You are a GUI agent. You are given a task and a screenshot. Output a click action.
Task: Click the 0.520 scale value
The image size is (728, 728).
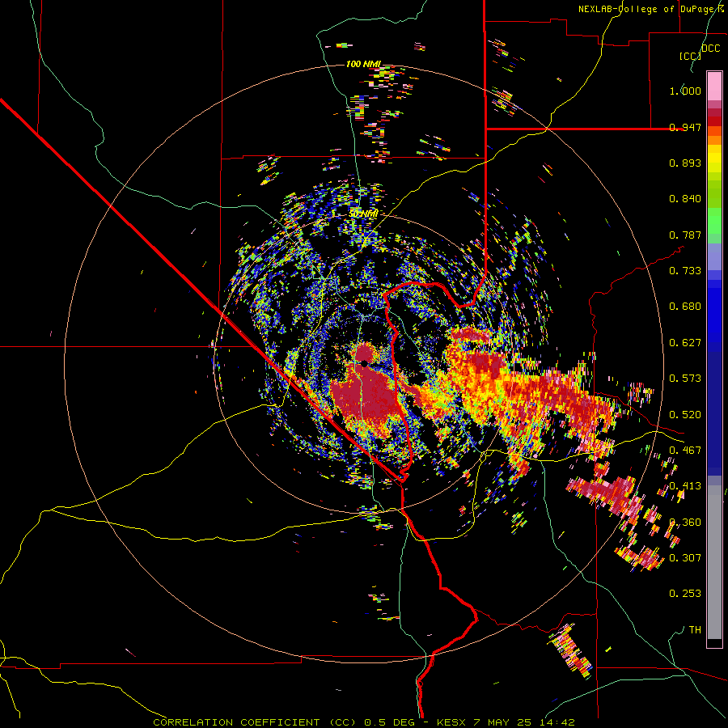pos(685,415)
